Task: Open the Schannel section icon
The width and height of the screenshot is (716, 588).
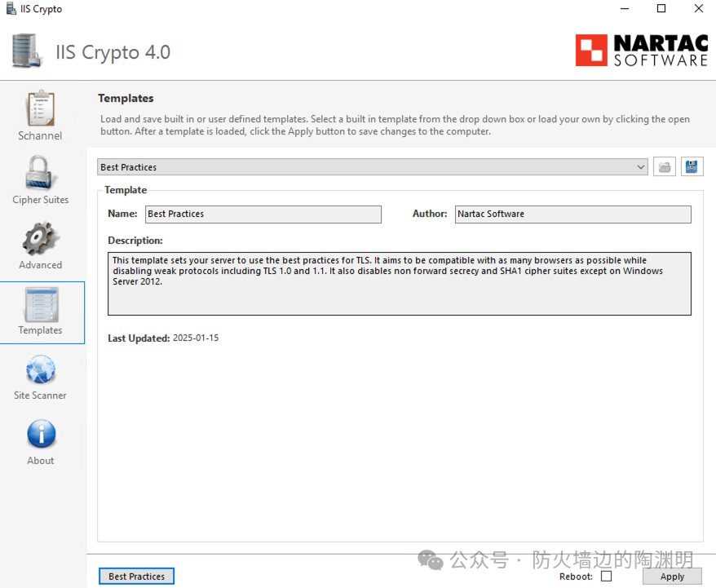Action: [40, 108]
